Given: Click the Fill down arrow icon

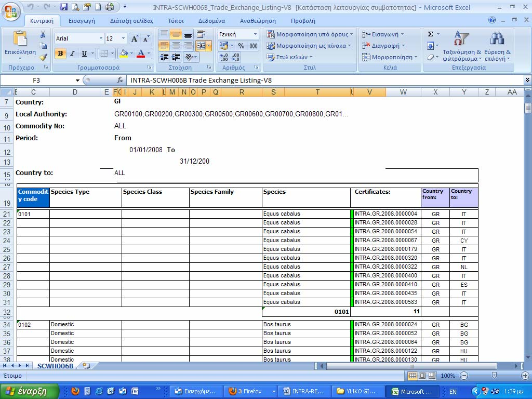Looking at the screenshot, I should (x=430, y=46).
